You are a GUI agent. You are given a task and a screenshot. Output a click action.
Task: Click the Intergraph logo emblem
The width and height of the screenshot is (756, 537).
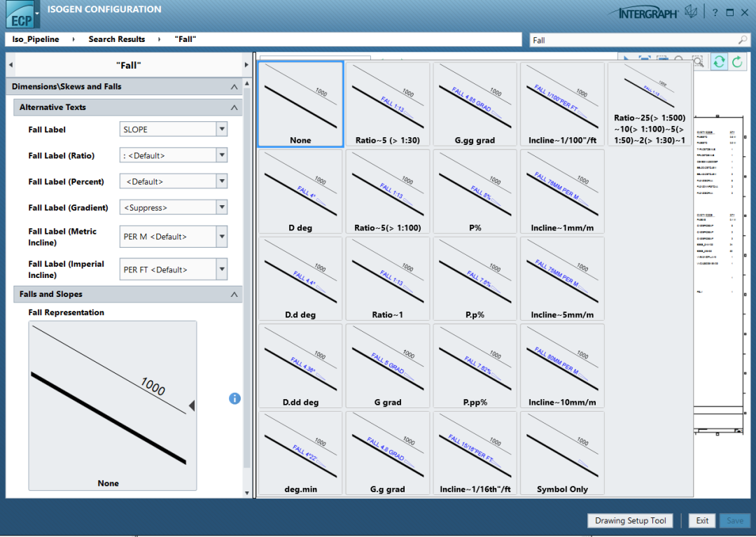pos(691,12)
